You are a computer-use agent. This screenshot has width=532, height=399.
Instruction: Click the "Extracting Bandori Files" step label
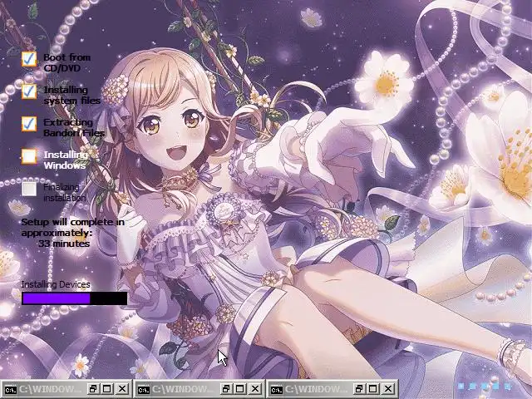coord(74,127)
